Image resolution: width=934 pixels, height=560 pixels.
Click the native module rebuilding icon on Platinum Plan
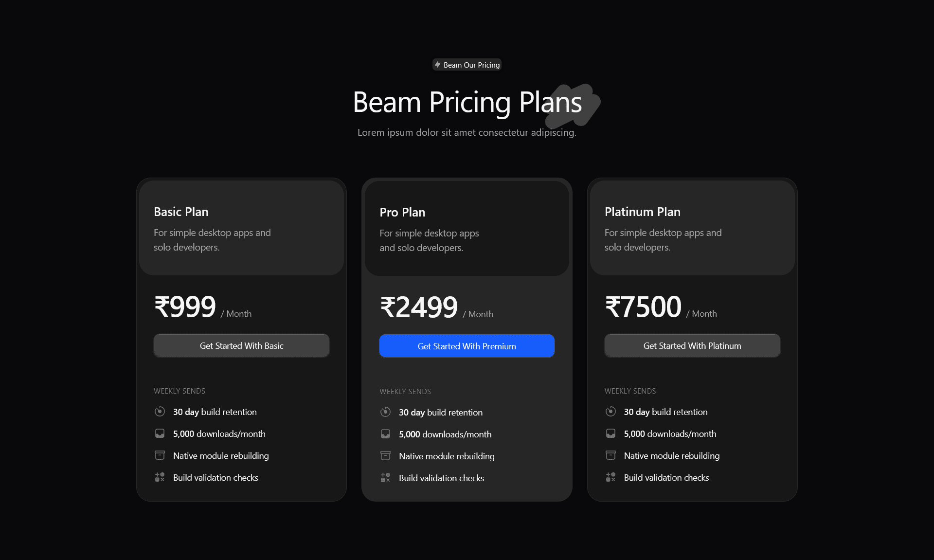[x=611, y=455]
